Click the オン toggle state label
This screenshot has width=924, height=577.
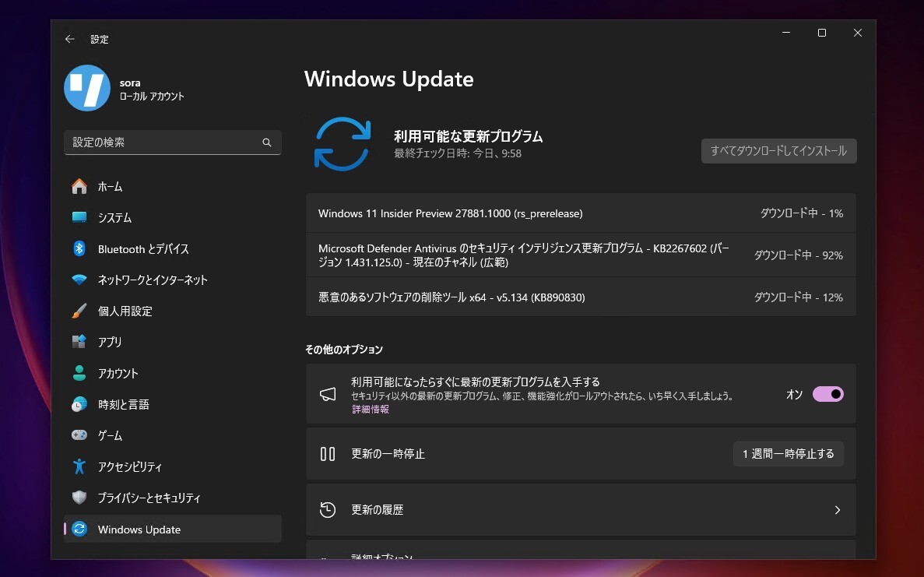(794, 394)
